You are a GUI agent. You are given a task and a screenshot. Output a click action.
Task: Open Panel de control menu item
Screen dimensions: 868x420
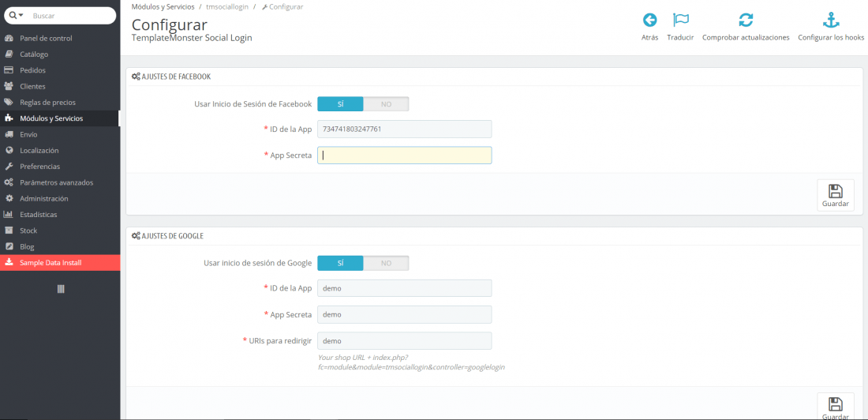[x=60, y=38]
